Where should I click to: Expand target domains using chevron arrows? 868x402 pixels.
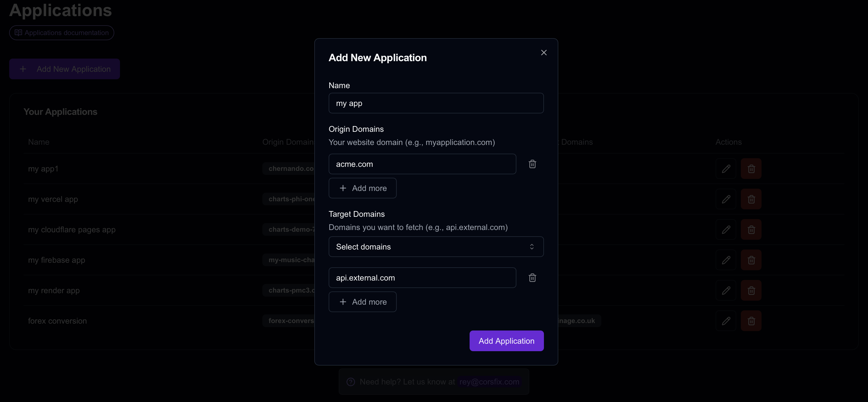coord(532,247)
